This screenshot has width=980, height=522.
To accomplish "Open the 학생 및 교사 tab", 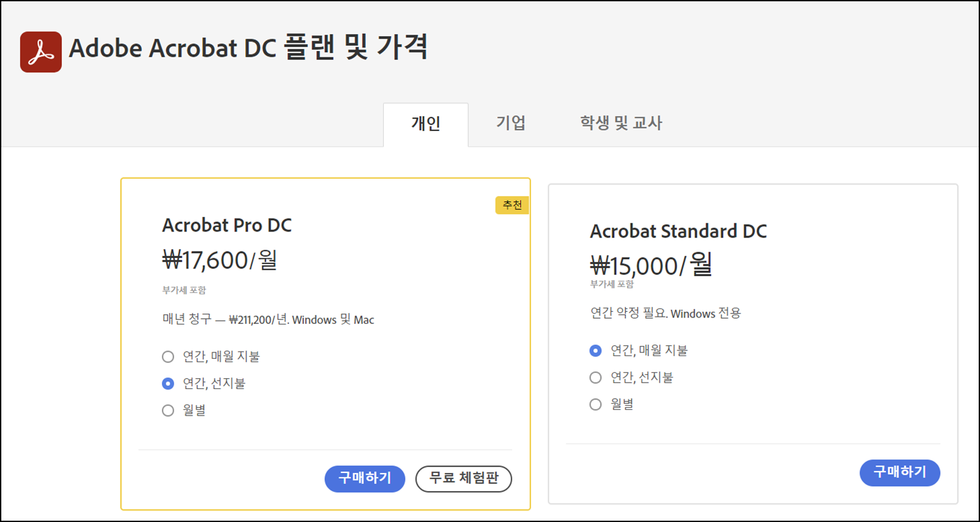I will point(621,123).
